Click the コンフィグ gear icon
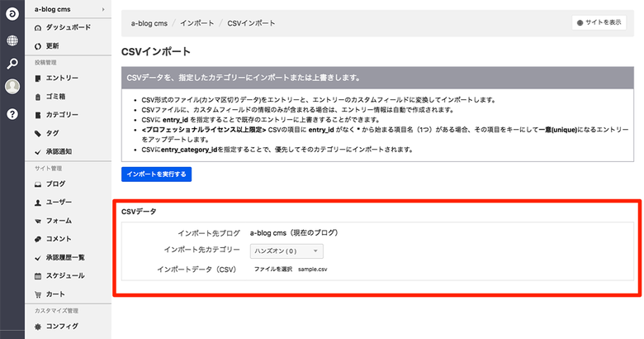Screen dimensions: 644x339 pos(38,327)
